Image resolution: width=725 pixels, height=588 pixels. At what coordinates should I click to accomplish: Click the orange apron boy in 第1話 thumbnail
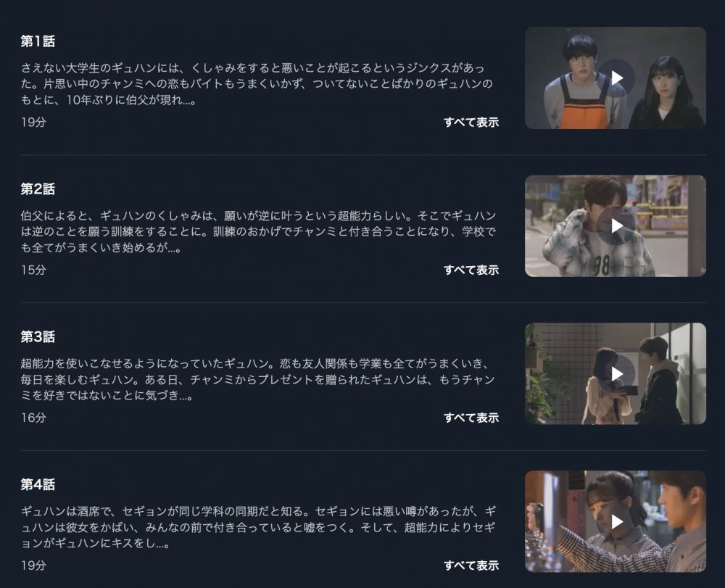(579, 86)
